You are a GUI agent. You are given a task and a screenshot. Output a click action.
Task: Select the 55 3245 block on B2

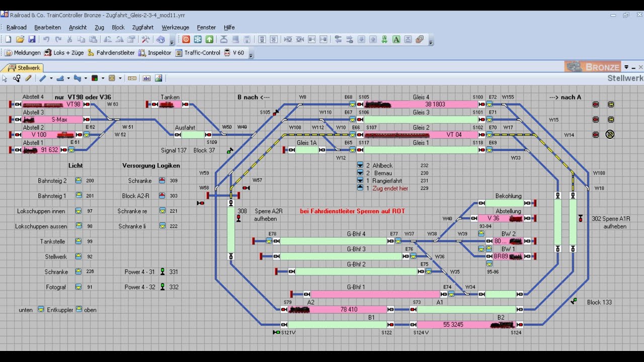467,325
